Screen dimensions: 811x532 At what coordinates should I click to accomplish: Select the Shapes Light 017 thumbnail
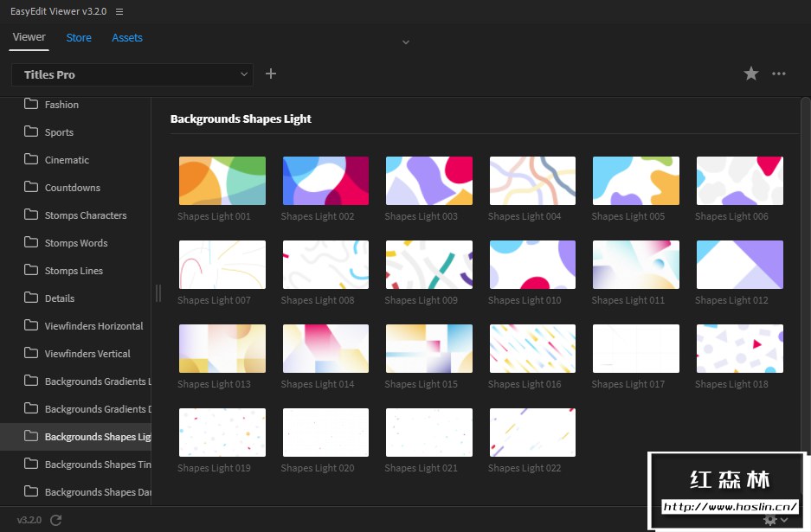tap(636, 349)
